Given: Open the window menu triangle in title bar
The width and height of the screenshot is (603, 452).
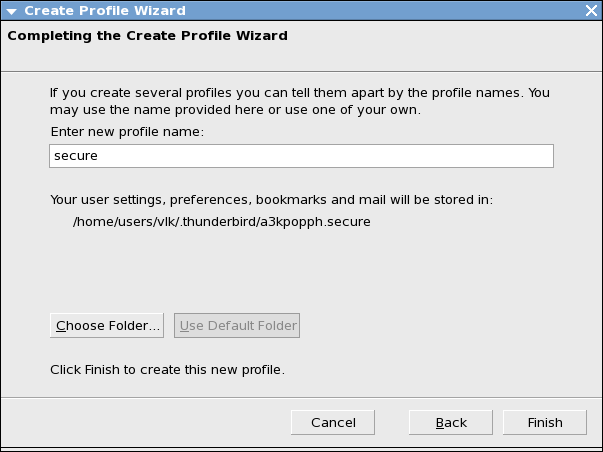Looking at the screenshot, I should pyautogui.click(x=12, y=11).
